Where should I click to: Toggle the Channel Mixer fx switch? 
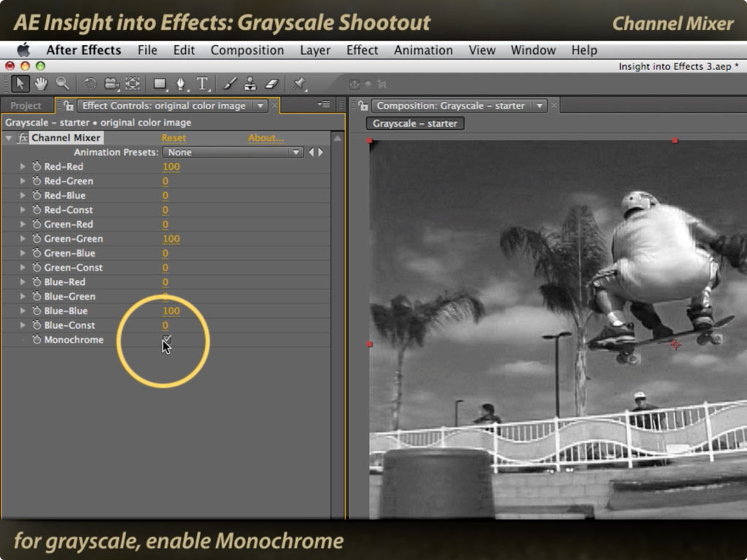click(x=23, y=138)
